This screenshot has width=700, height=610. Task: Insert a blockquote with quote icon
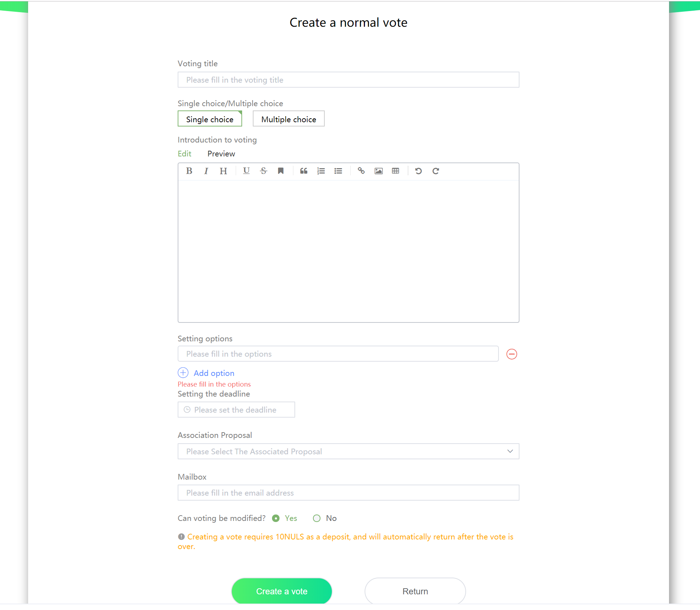tap(304, 171)
